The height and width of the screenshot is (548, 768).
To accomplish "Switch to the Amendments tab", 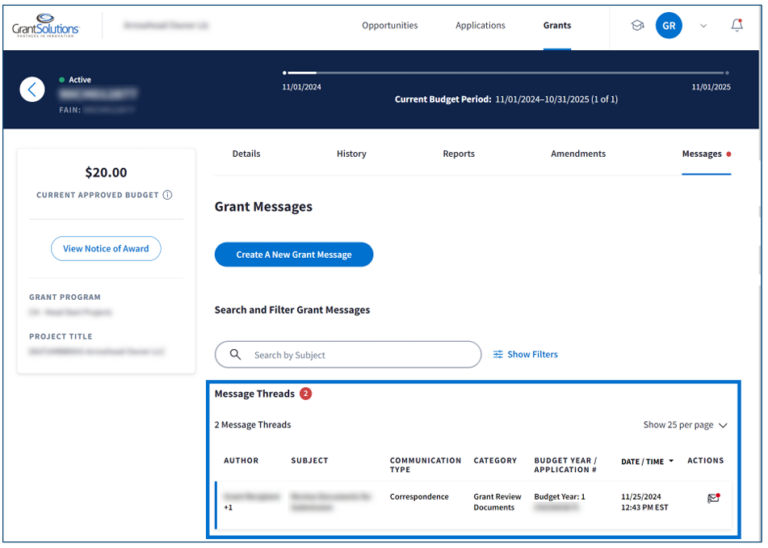I will (578, 154).
